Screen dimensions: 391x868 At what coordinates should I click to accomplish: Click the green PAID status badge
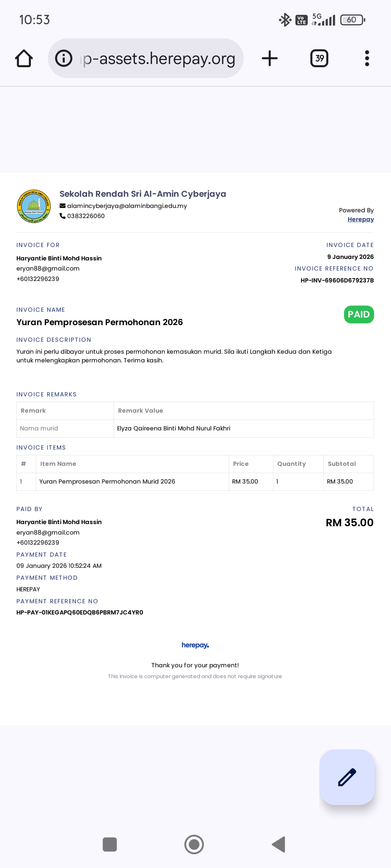tap(359, 314)
